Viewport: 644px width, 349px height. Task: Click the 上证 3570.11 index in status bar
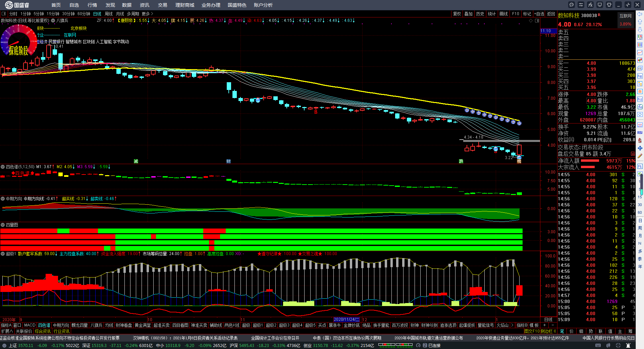tap(21, 345)
